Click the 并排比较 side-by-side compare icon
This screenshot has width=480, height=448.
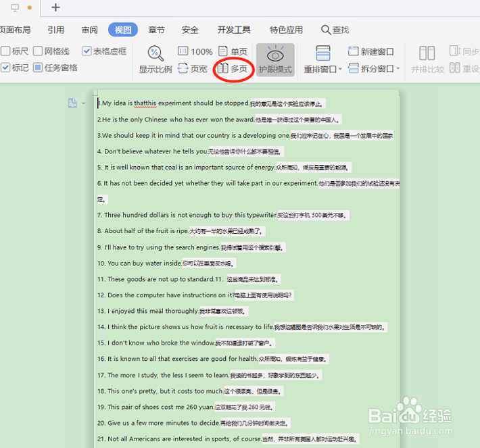tap(427, 53)
